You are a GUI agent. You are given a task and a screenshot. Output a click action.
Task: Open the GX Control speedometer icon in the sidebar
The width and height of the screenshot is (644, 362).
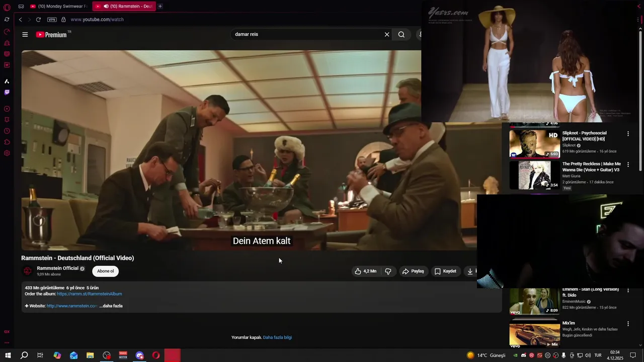point(7,32)
